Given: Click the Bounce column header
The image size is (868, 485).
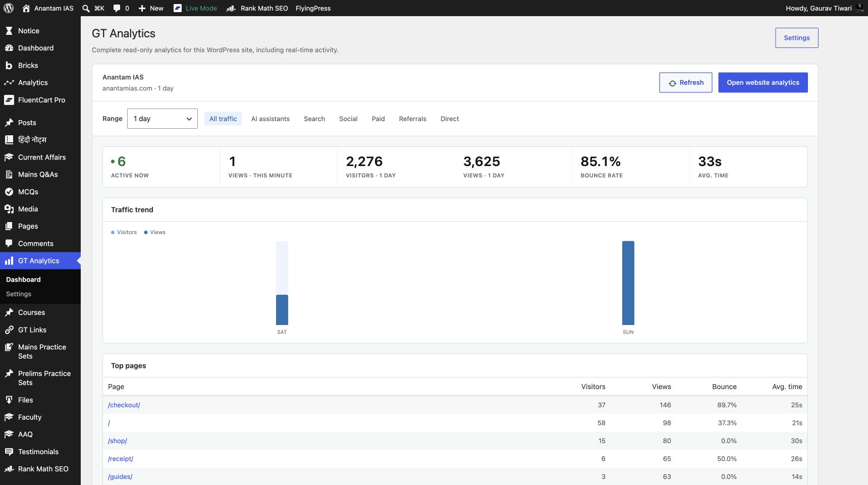Looking at the screenshot, I should click(x=725, y=387).
